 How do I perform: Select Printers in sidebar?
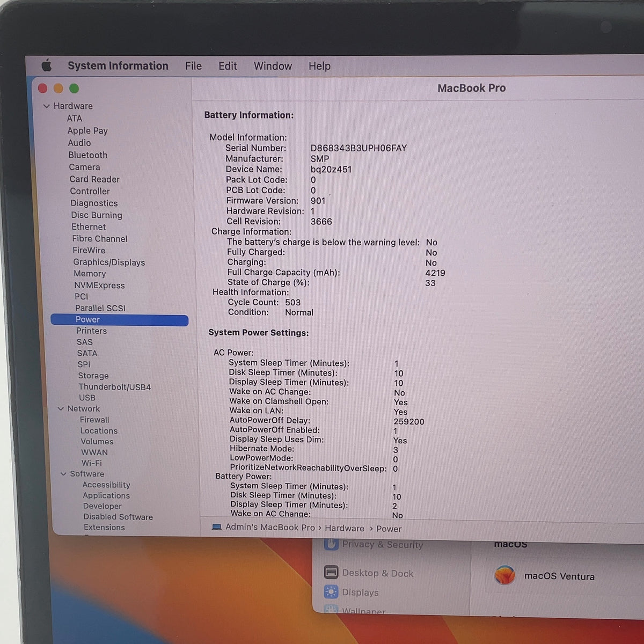point(91,331)
